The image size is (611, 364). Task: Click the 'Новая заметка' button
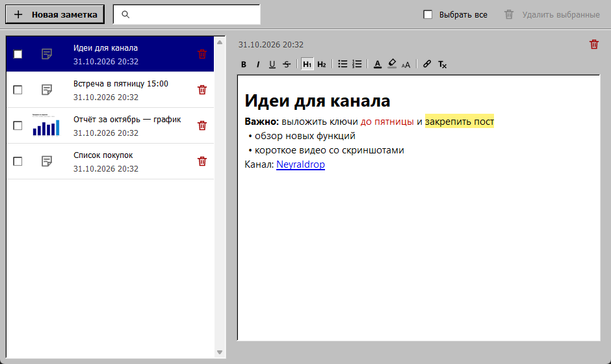(x=55, y=14)
